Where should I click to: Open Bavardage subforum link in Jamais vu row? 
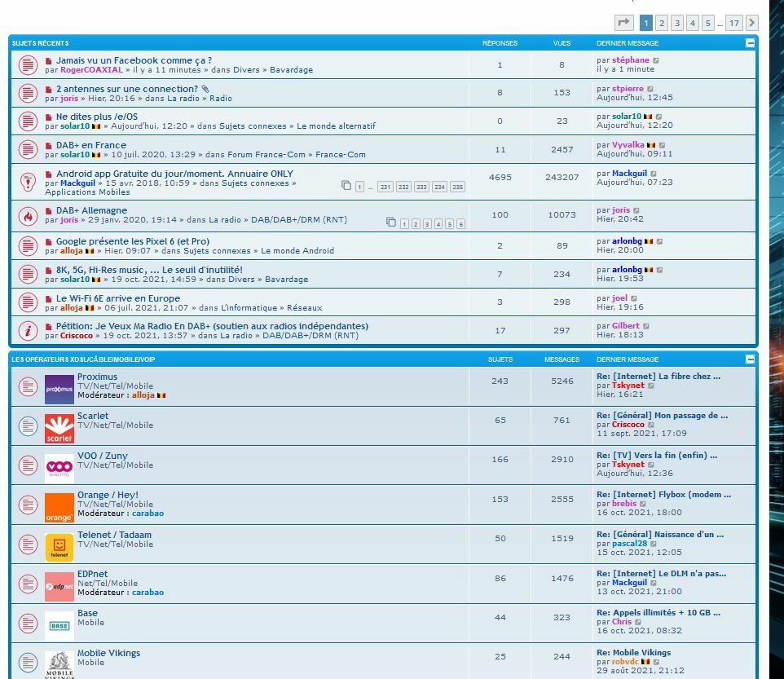tap(291, 70)
